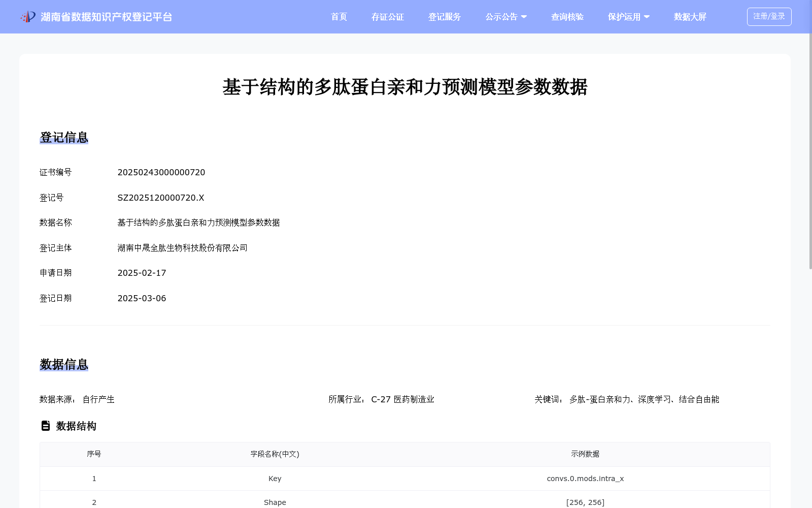
Task: Click 湖南中晟全肽生物科技股份有限公司 registrant text
Action: coord(183,248)
